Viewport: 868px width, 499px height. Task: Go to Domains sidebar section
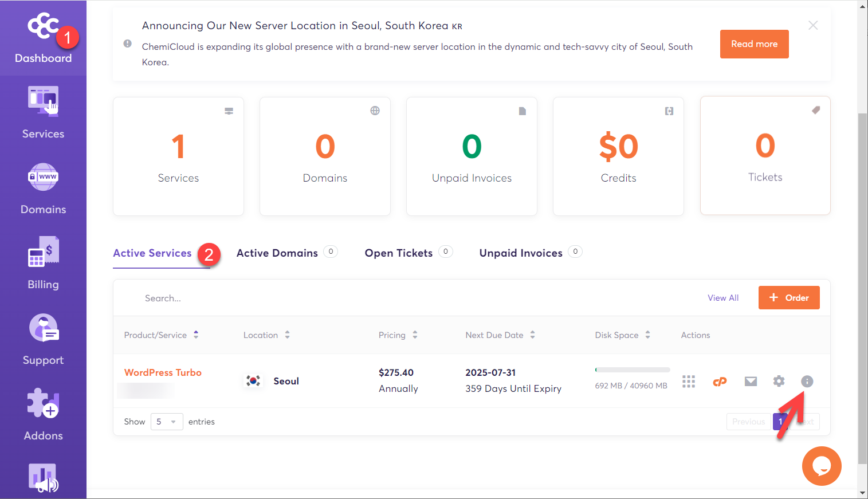(x=43, y=189)
